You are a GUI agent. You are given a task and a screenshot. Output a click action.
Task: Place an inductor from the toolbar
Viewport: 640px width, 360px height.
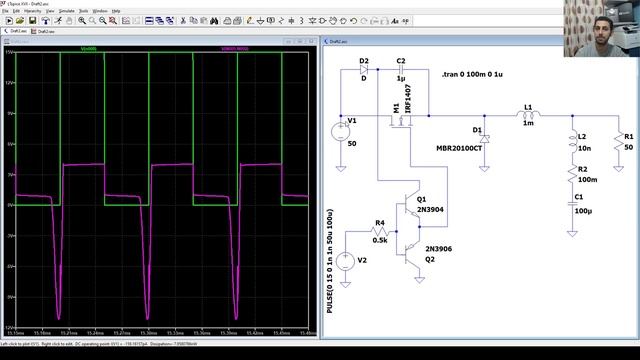301,20
